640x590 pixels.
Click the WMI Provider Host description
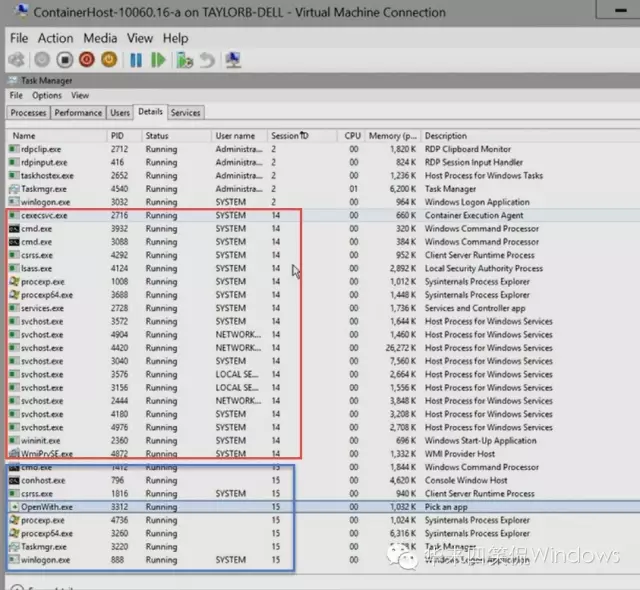tap(460, 454)
